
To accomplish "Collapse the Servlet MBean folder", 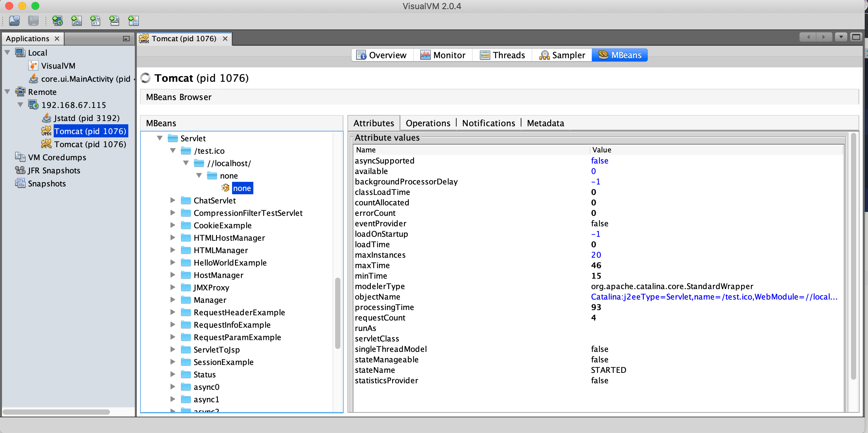I will (x=160, y=138).
